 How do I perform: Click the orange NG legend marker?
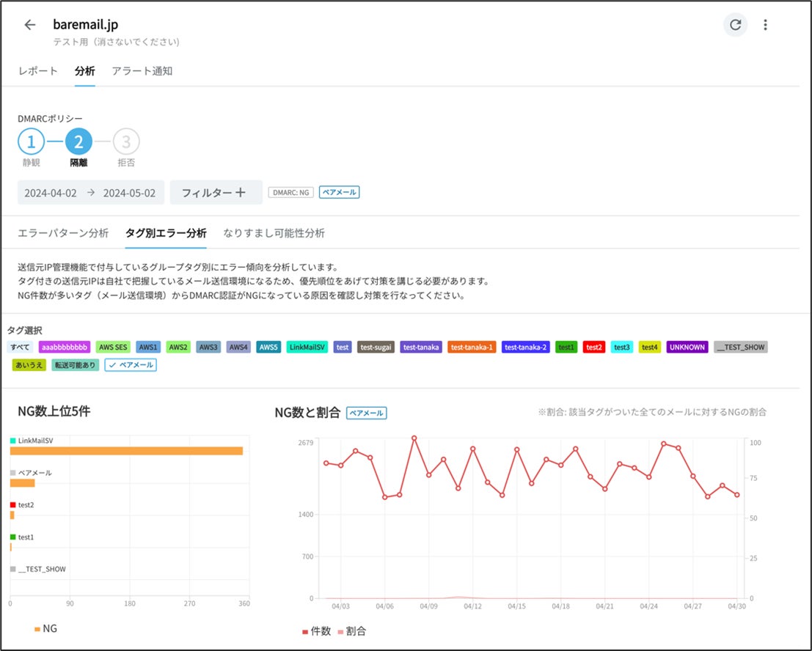pos(37,628)
